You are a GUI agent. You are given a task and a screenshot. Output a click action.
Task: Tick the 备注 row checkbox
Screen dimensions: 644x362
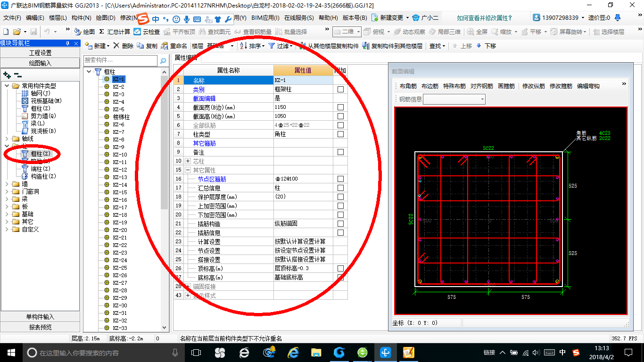340,152
